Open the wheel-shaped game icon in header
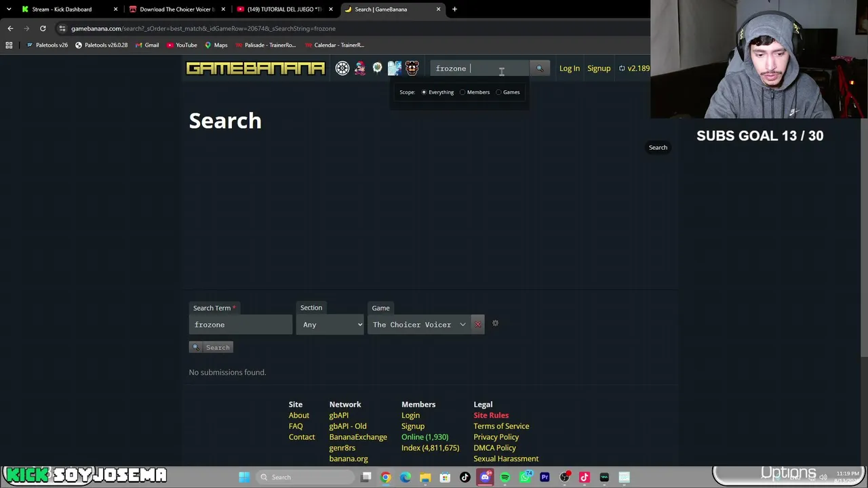This screenshot has width=868, height=488. [342, 68]
